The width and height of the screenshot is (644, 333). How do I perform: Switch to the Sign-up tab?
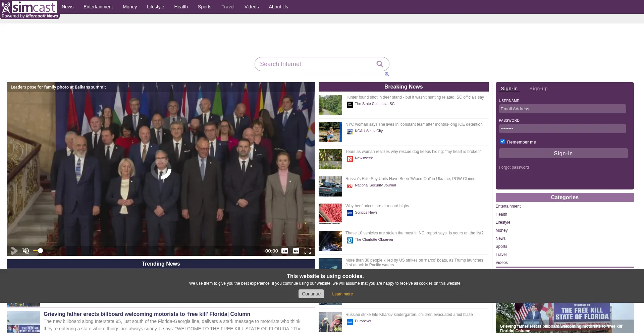(538, 89)
